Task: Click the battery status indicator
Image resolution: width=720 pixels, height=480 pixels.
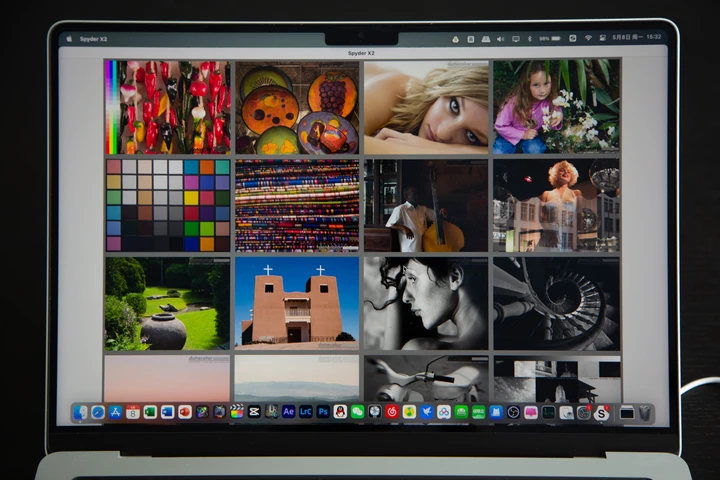Action: [551, 39]
